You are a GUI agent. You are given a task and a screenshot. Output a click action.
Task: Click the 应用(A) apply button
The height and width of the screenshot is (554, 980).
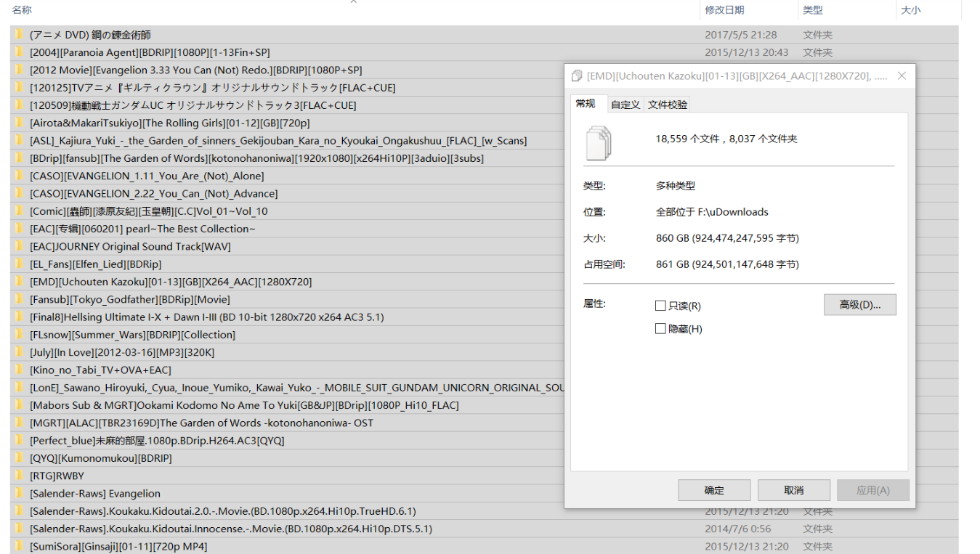873,490
